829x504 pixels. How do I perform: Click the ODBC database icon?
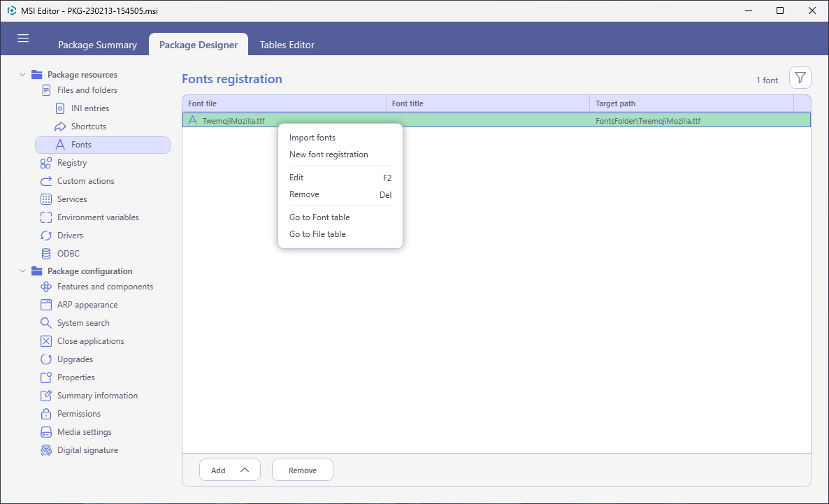coord(46,253)
